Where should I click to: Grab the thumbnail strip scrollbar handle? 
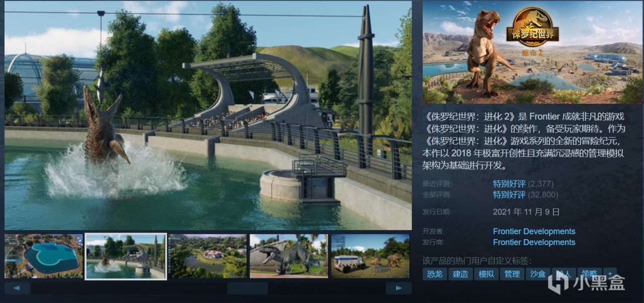pos(247,288)
